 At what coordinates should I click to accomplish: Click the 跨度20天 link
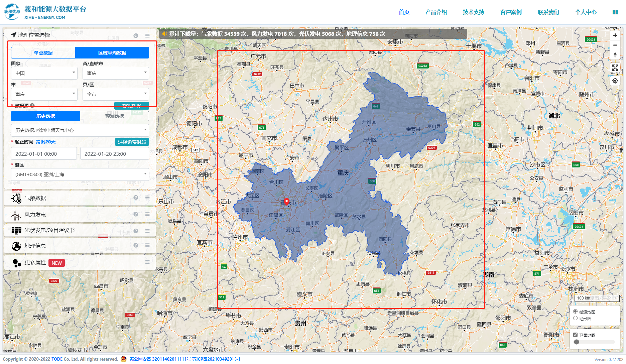46,142
